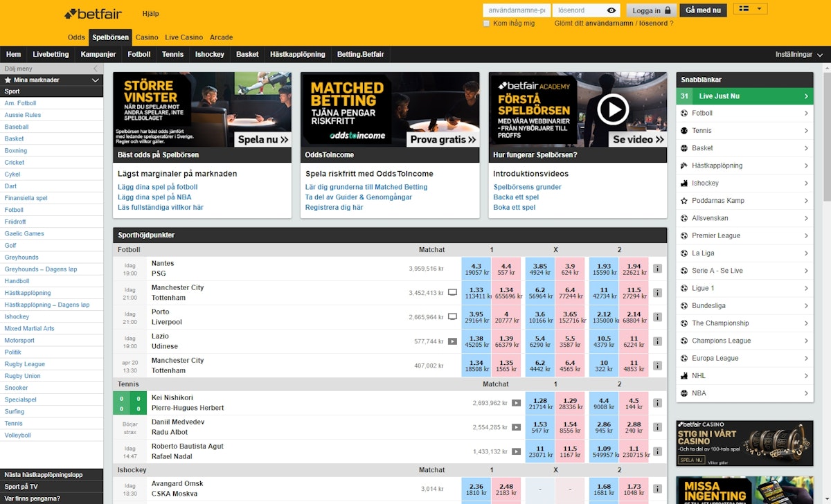Open Live Just Nu quick link
The height and width of the screenshot is (504, 831).
744,96
